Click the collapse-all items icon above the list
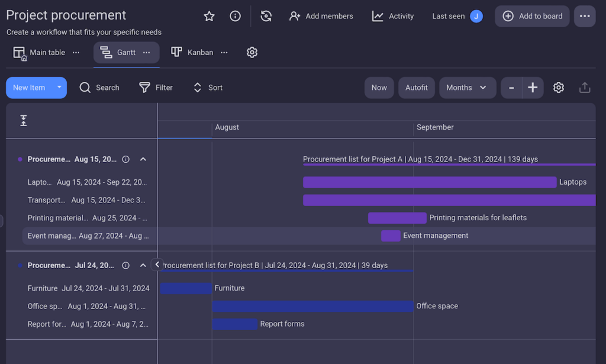Image resolution: width=606 pixels, height=364 pixels. [x=24, y=120]
